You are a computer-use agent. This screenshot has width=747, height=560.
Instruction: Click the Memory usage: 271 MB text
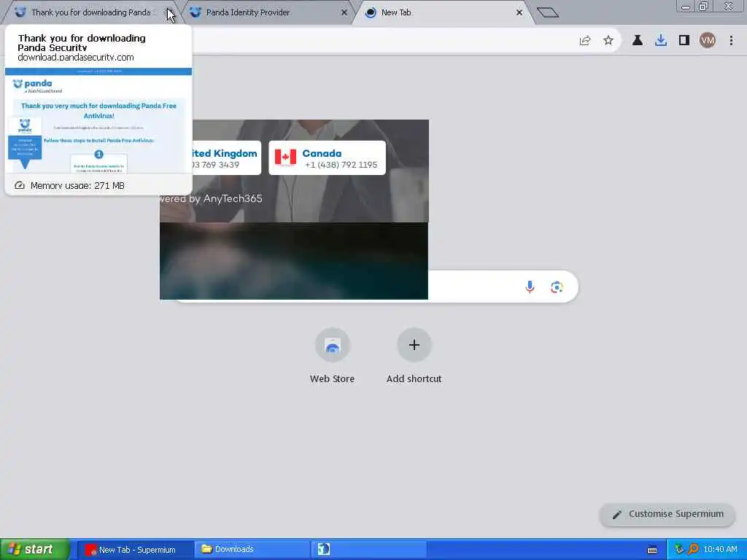(x=77, y=185)
